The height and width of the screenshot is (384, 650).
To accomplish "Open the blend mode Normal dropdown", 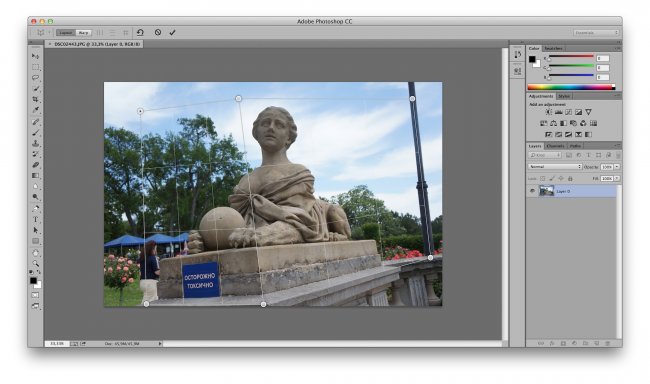I will point(555,166).
